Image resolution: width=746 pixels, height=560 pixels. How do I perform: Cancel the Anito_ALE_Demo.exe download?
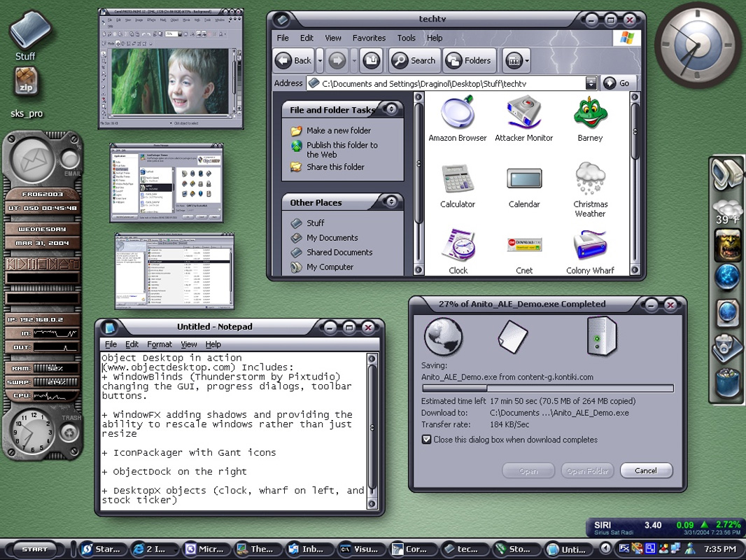click(x=645, y=470)
